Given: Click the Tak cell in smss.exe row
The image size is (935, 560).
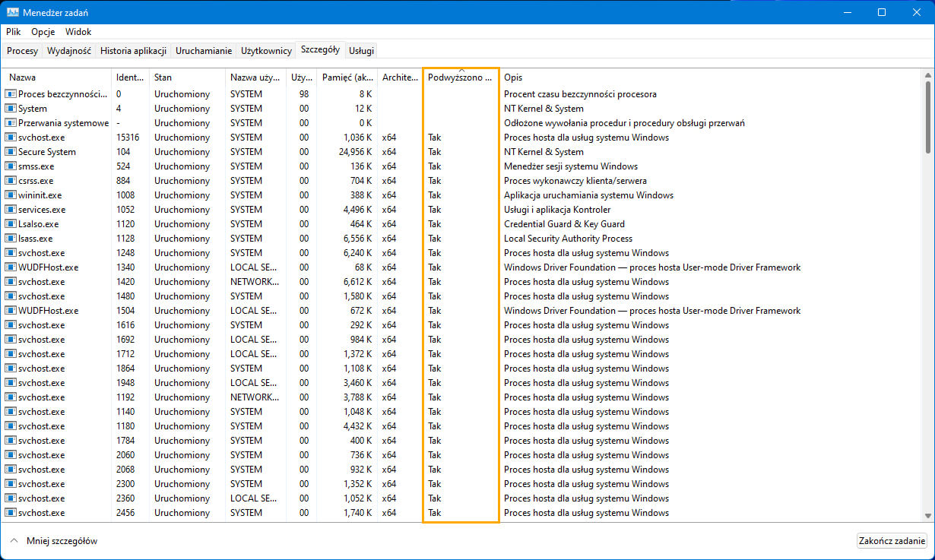Looking at the screenshot, I should tap(434, 166).
